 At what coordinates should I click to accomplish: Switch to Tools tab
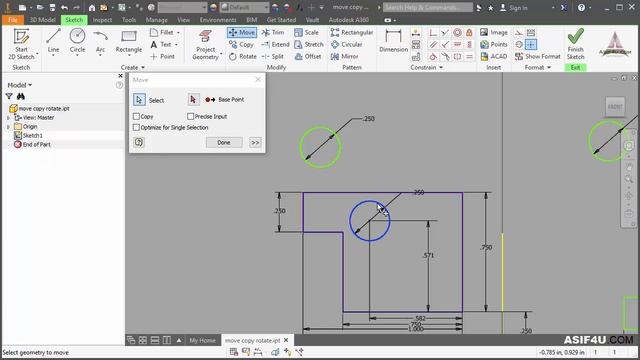tap(129, 20)
